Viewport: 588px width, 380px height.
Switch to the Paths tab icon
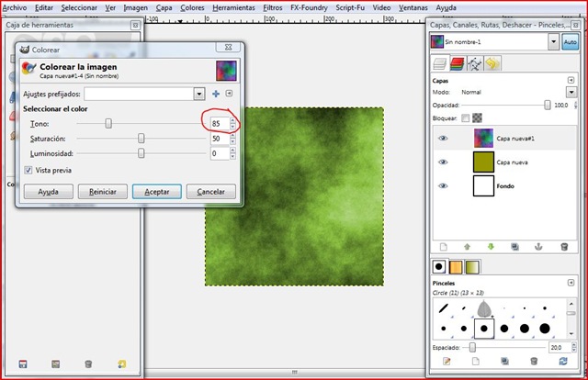click(475, 63)
